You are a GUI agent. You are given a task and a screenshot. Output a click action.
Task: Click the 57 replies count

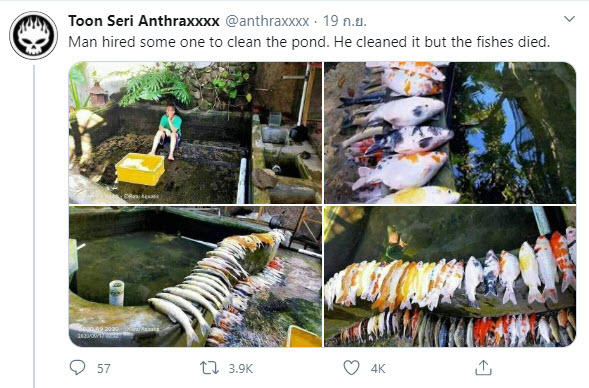[104, 368]
